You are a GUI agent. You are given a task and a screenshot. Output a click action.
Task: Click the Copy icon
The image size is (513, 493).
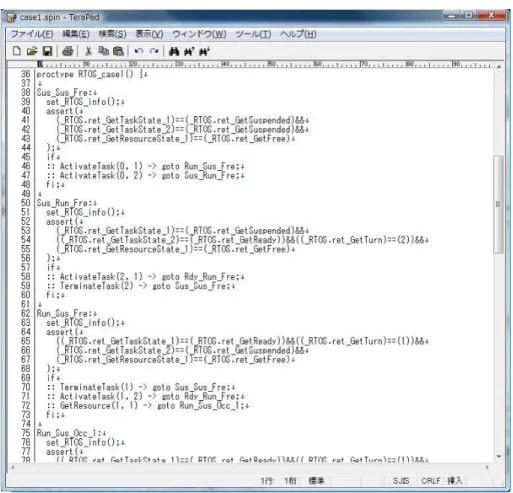click(104, 51)
